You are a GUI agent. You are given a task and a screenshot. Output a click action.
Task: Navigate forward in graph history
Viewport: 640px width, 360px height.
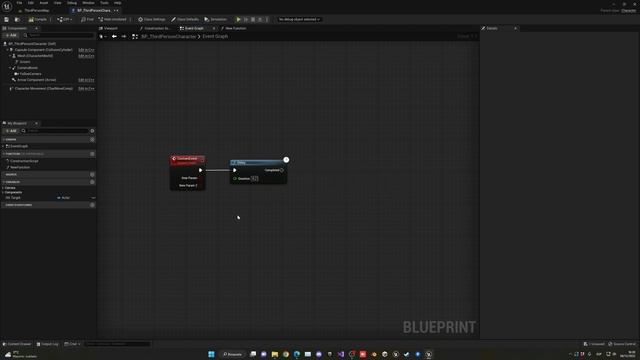click(124, 37)
